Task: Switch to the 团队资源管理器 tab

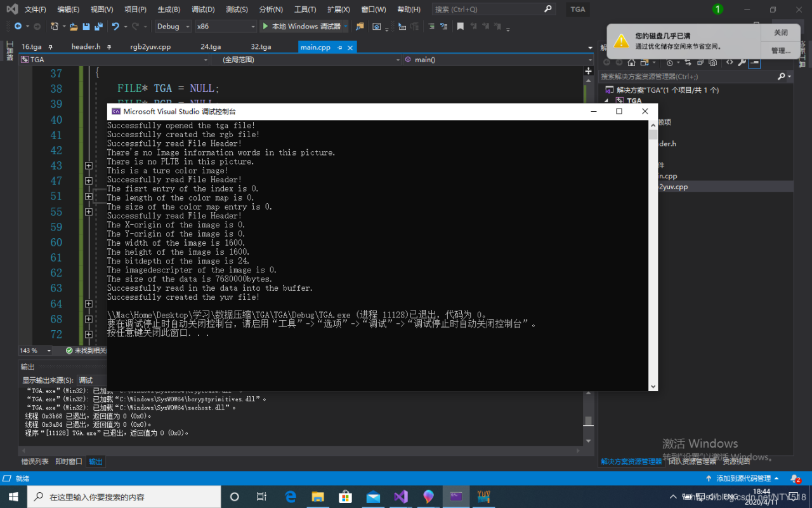Action: (692, 462)
